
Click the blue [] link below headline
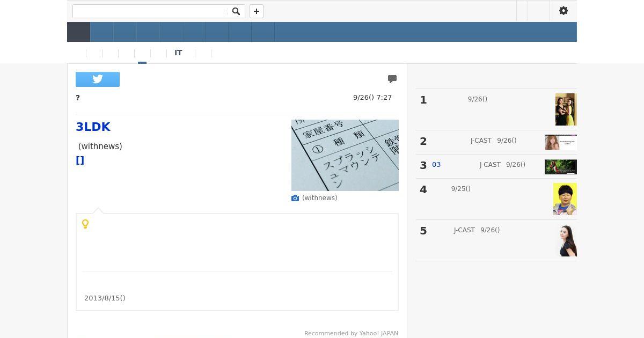(80, 160)
